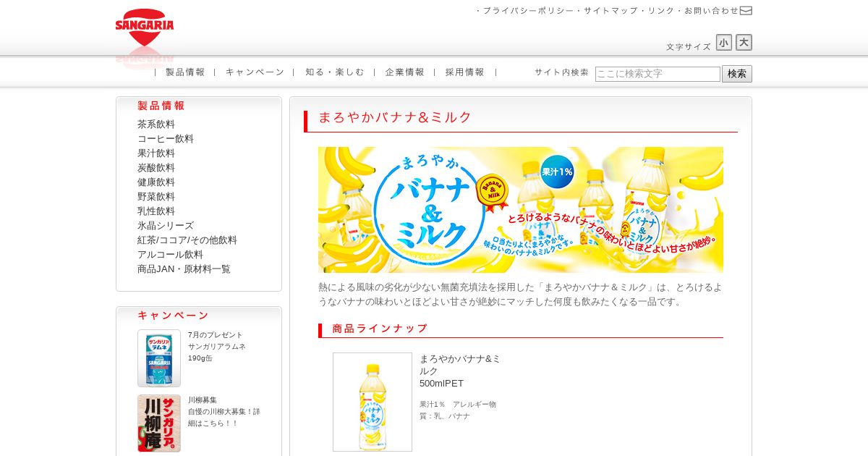Open お問い合わせ link
This screenshot has width=868, height=456.
(711, 11)
